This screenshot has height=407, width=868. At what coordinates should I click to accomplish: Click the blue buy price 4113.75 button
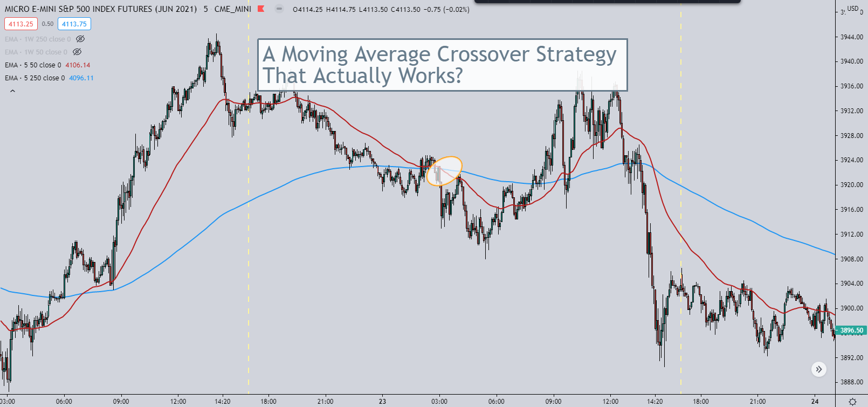pos(74,24)
